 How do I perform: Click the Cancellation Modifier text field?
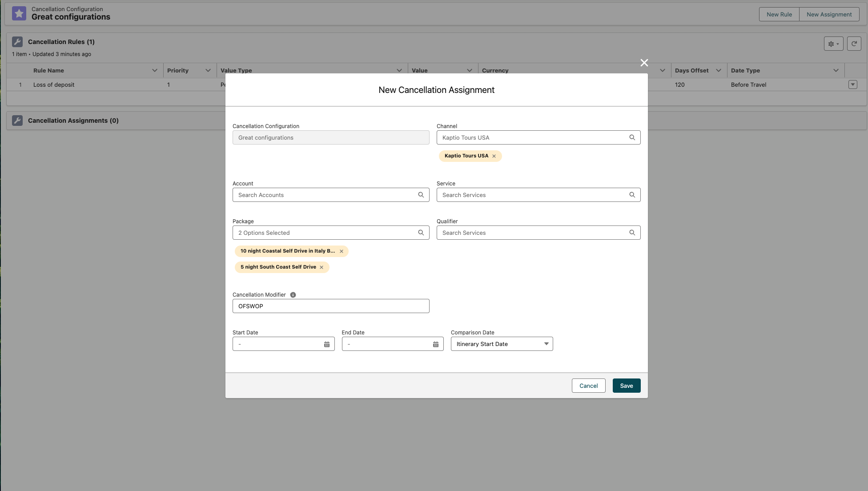tap(330, 306)
